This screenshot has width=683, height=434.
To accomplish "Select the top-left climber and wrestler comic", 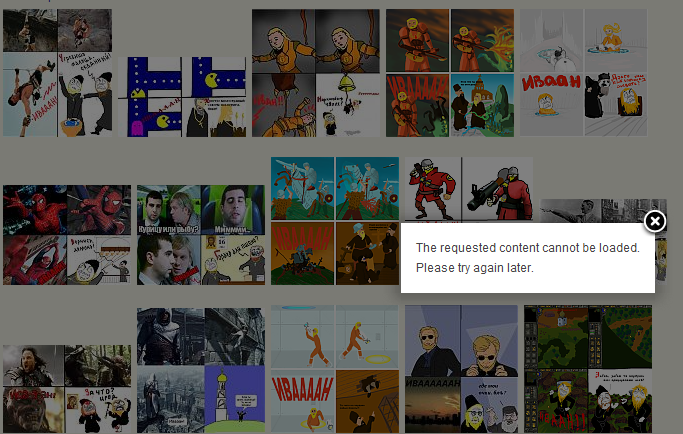I will coord(56,73).
